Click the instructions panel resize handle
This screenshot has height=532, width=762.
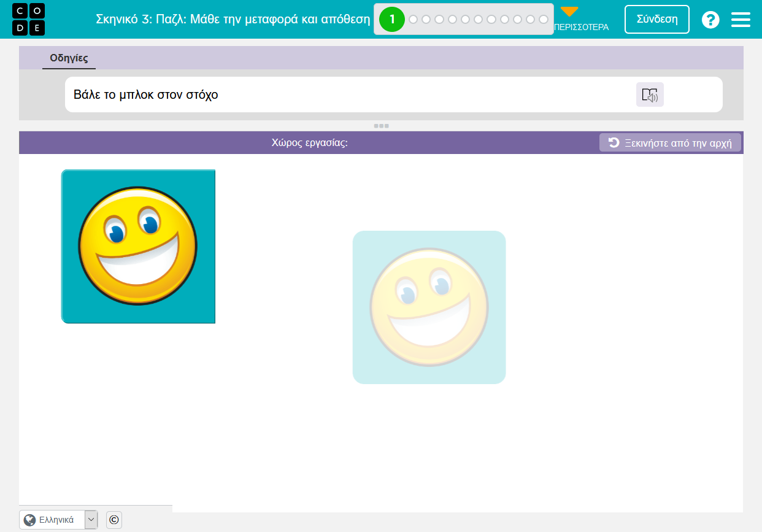pyautogui.click(x=381, y=126)
